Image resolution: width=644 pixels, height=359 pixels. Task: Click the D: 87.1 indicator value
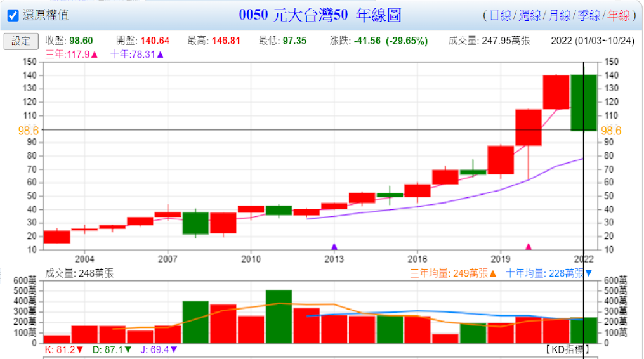point(112,349)
